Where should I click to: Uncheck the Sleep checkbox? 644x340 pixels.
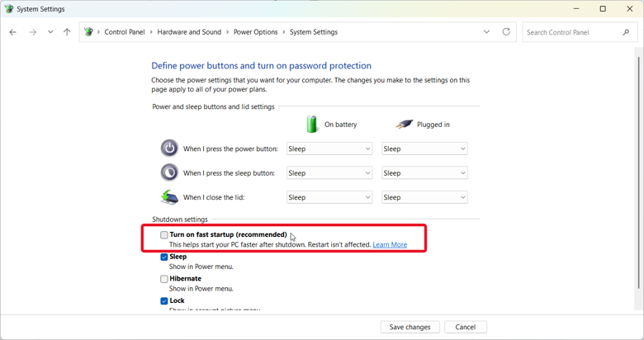(163, 257)
